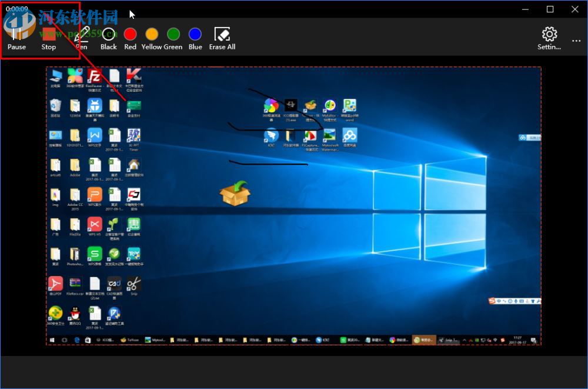Click the 360 browser colorful wheel icon
The height and width of the screenshot is (389, 588).
(271, 110)
